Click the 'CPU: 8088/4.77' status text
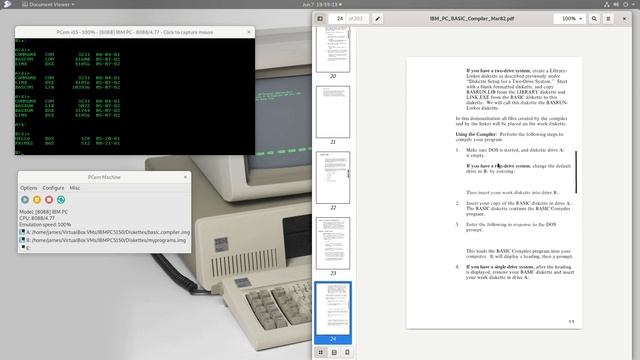This screenshot has height=360, width=640. pos(37,218)
